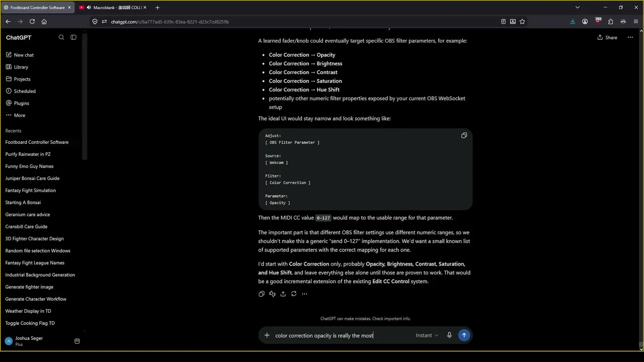Screen dimensions: 644x362
Task: Open the browser hamburger application menu
Action: (636, 22)
